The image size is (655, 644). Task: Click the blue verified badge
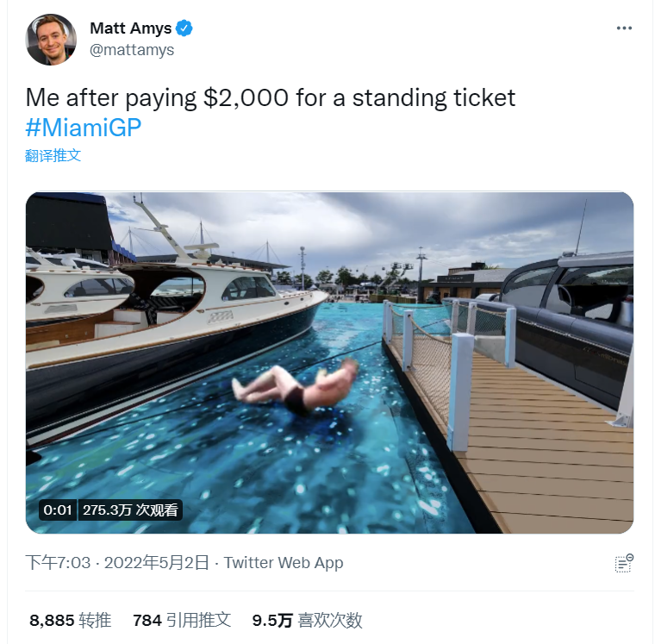184,28
